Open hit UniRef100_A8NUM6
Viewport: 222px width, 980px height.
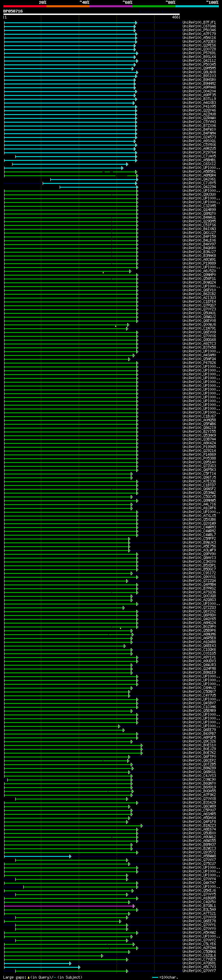199,634
